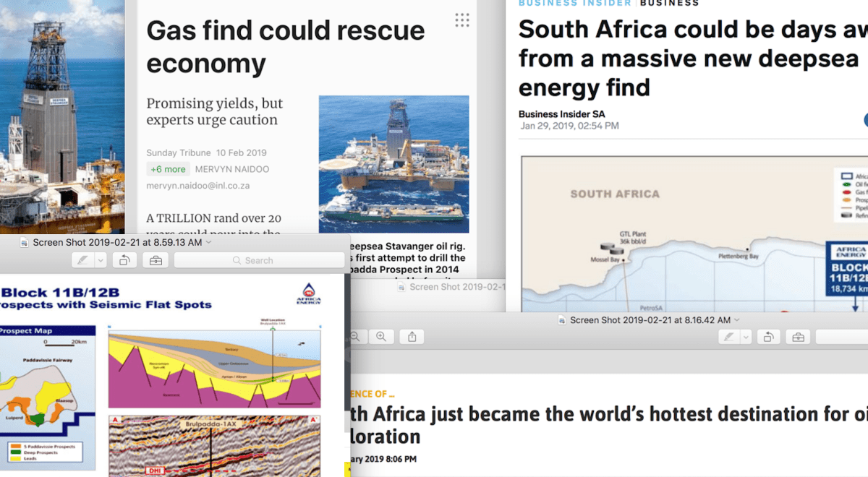
Task: Open pen dropdown arrow in the 8.16.42 window
Action: pos(746,337)
